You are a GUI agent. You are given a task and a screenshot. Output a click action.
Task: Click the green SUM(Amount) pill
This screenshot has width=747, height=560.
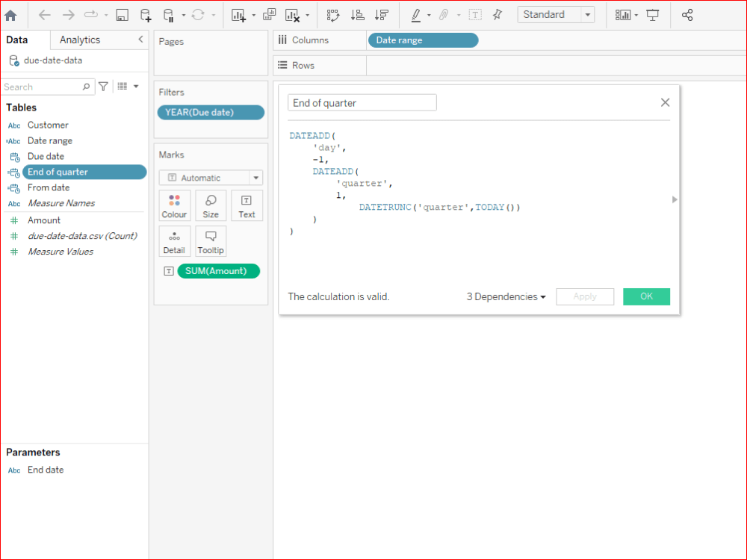(x=218, y=271)
